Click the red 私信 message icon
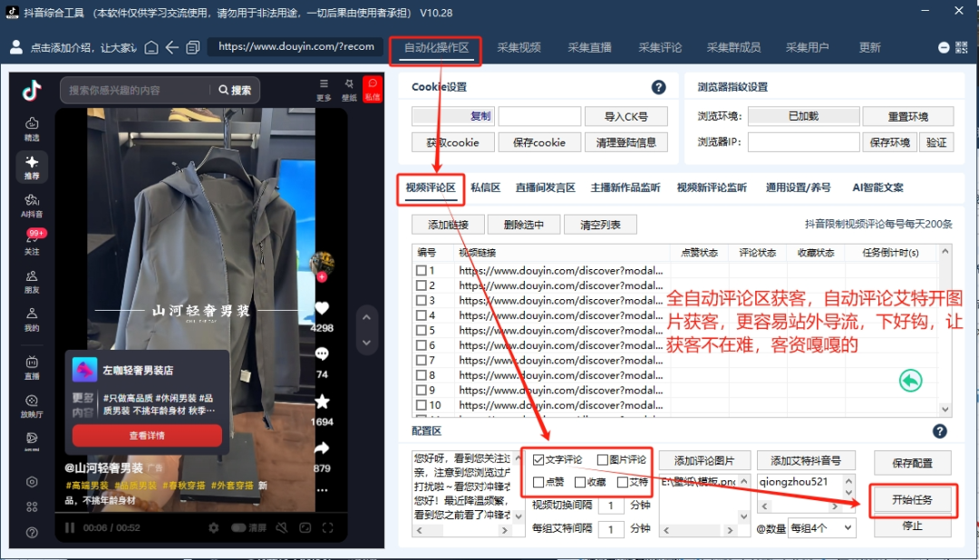This screenshot has width=979, height=560. 373,90
